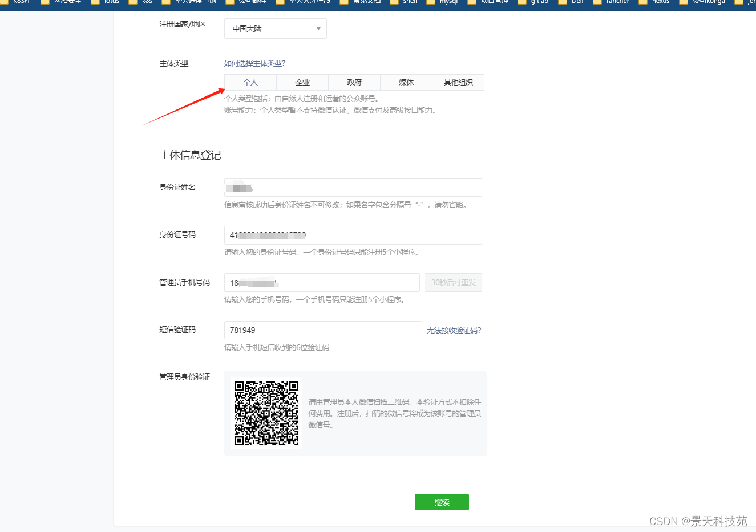Open the 如何选择主体类型? help link
Screen dimensions: 756x532
pyautogui.click(x=254, y=63)
